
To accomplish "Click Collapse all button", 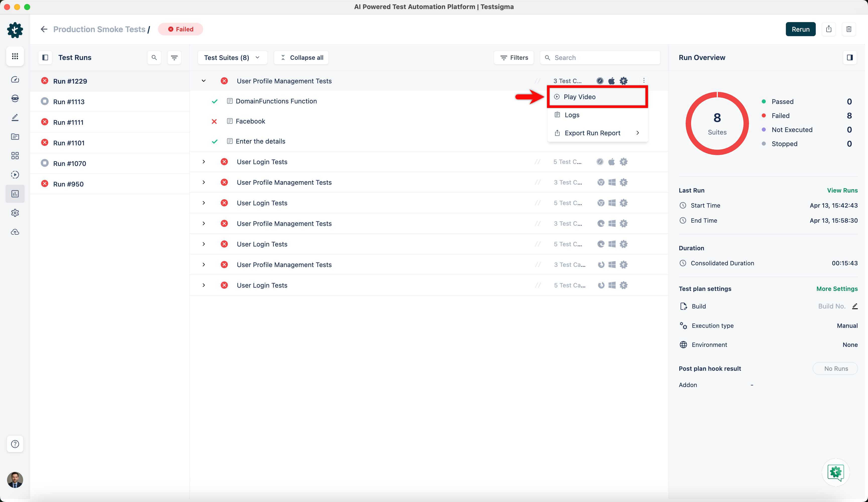I will click(x=302, y=57).
